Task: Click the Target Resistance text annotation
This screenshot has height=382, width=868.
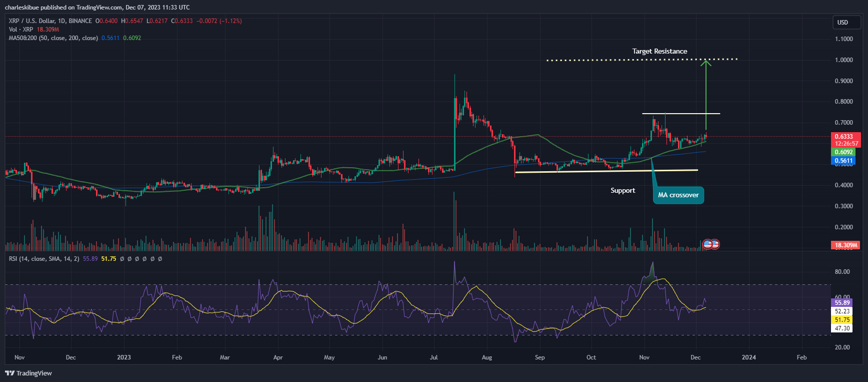Action: point(659,51)
